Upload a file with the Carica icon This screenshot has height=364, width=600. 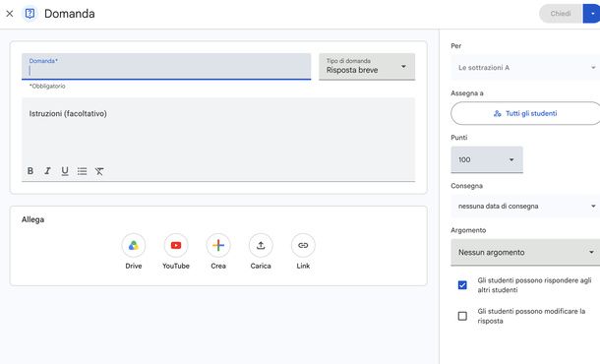coord(261,245)
